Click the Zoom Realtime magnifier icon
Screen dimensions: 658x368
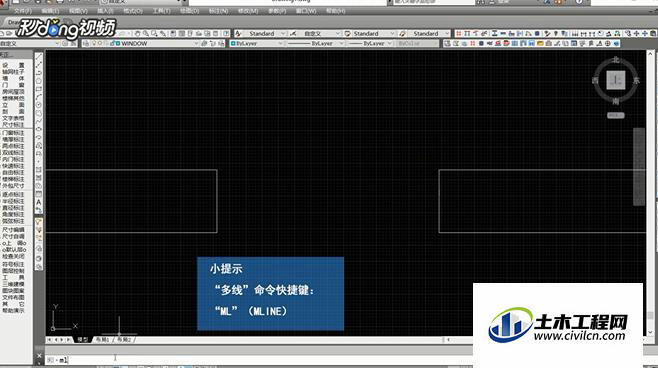[146, 33]
